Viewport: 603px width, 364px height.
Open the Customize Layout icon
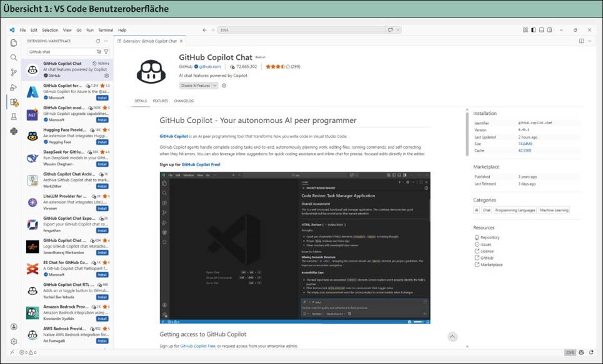(x=526, y=30)
